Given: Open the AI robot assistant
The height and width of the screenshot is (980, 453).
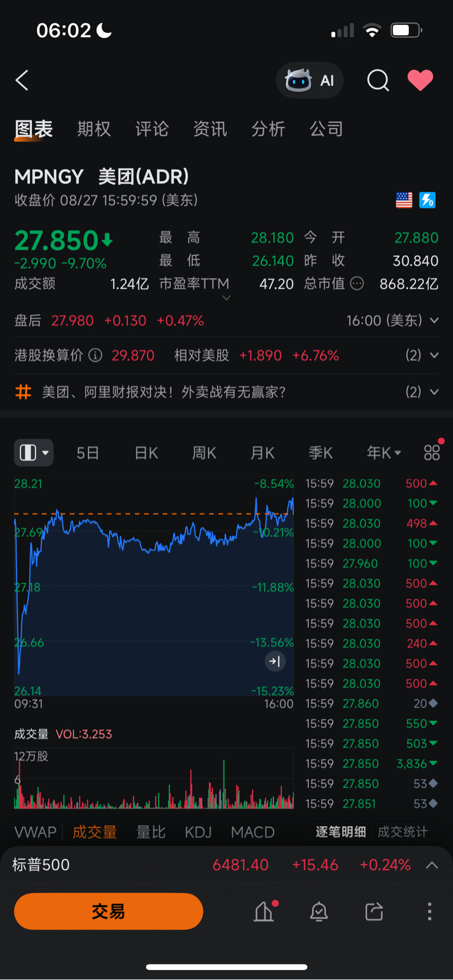Looking at the screenshot, I should click(310, 80).
